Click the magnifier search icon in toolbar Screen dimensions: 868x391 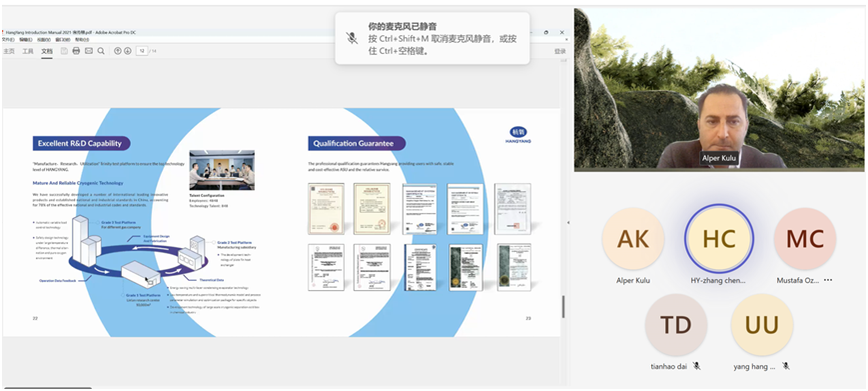point(101,51)
